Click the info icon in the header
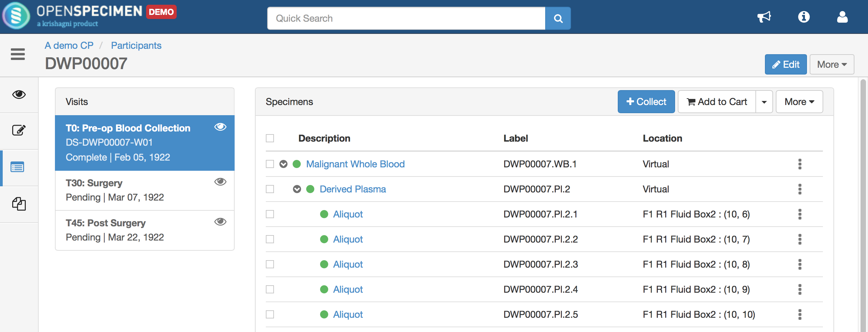This screenshot has height=332, width=868. pos(804,17)
